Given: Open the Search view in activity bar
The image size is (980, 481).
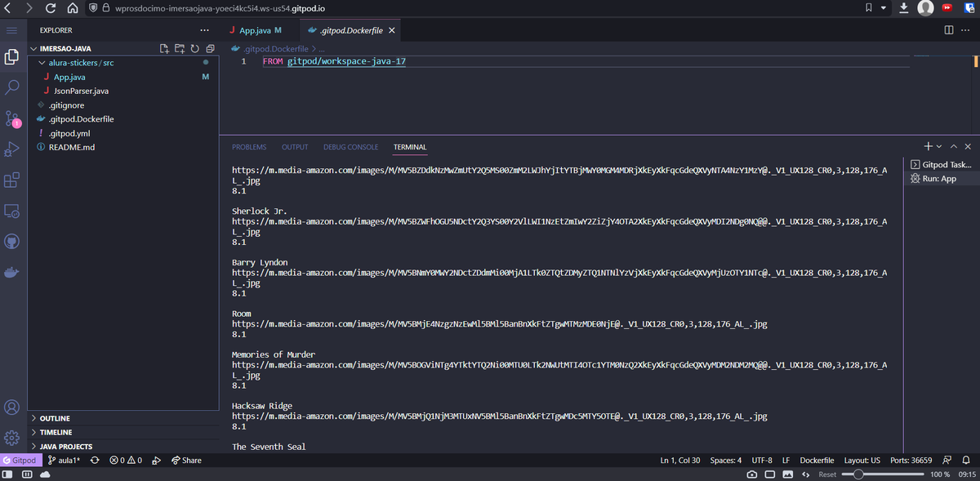Looking at the screenshot, I should [12, 87].
